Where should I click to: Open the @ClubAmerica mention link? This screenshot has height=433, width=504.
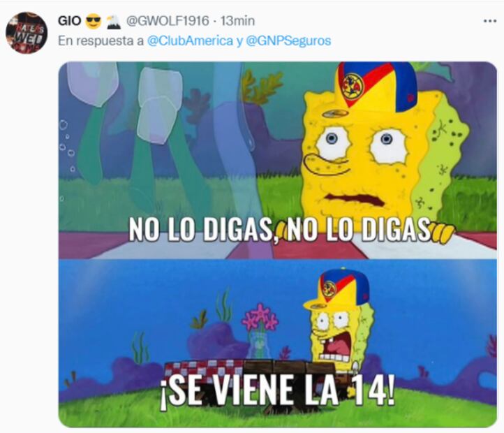click(190, 41)
